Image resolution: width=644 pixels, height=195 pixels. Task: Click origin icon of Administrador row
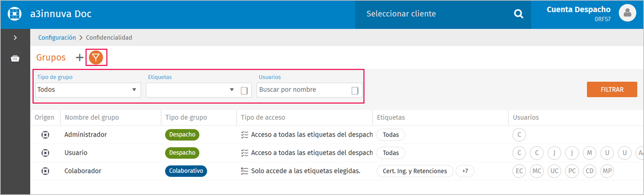coord(45,135)
